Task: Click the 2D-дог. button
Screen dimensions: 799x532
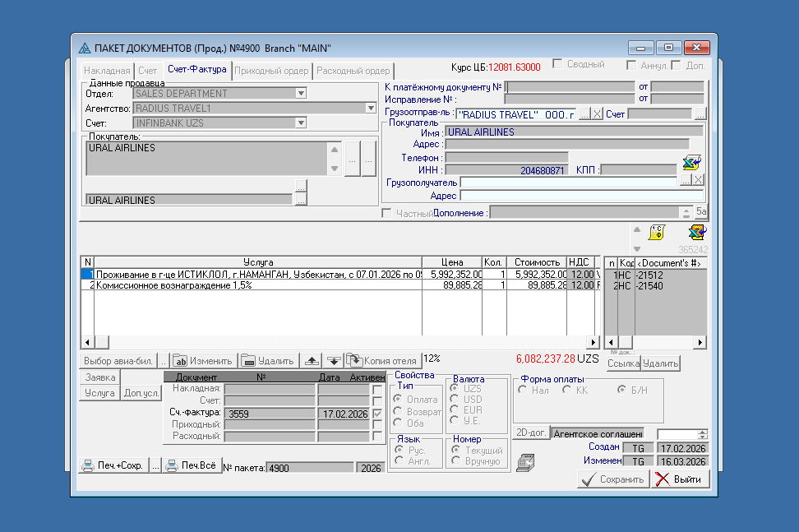Action: coord(531,433)
